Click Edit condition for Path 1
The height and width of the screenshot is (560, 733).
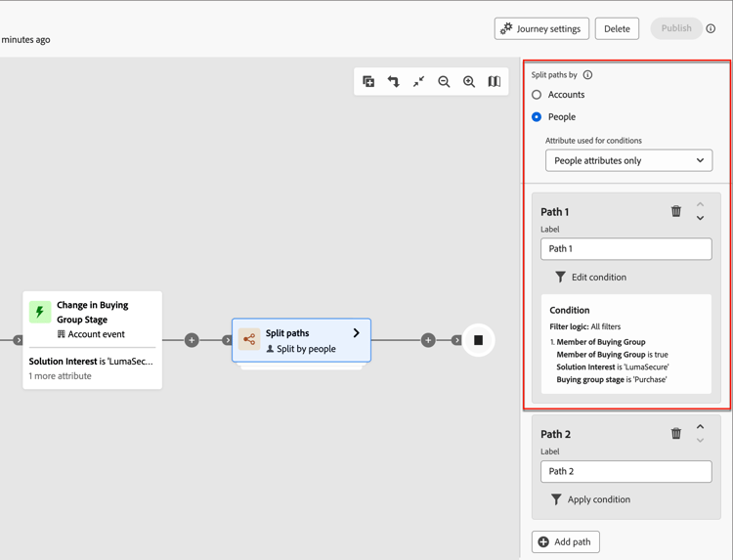[x=590, y=278]
